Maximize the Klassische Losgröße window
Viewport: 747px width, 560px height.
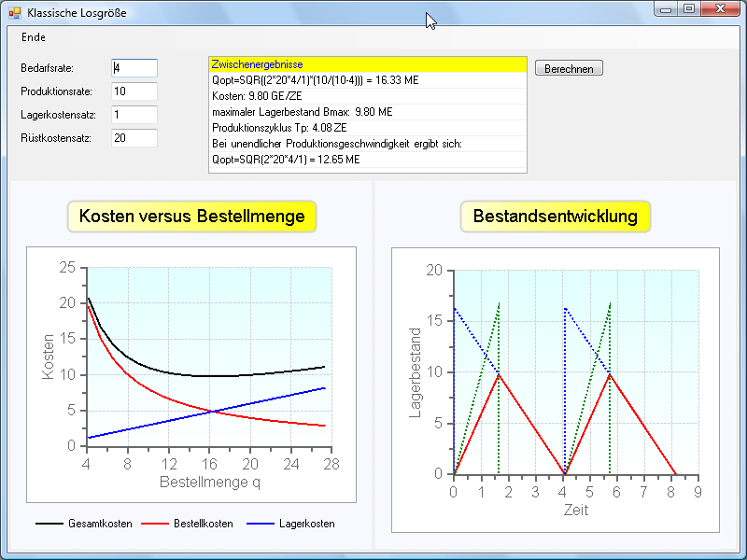689,9
